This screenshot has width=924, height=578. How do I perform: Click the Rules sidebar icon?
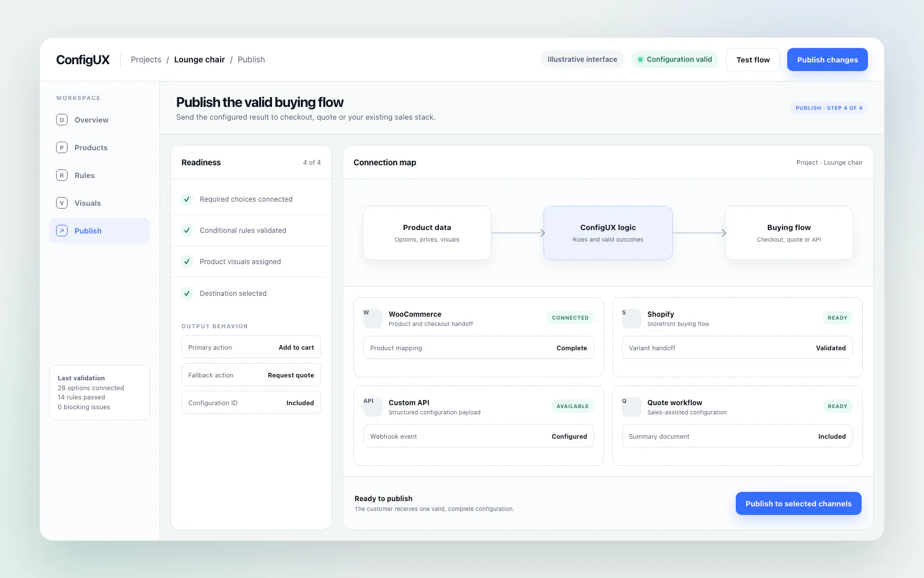62,175
